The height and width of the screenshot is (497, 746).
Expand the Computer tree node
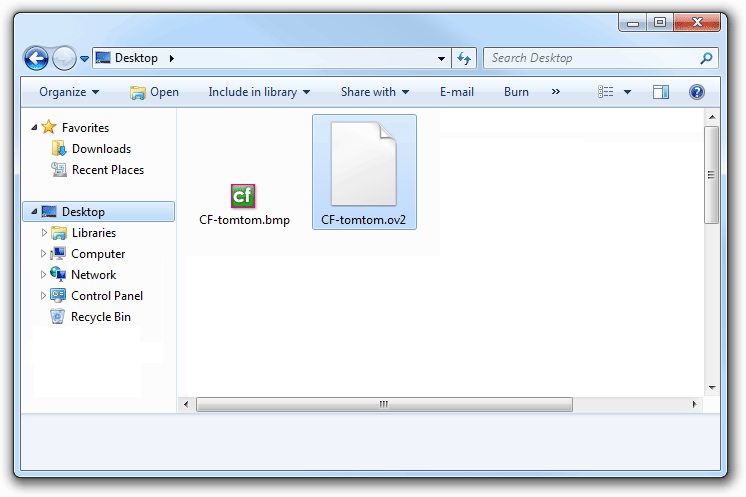click(x=44, y=254)
